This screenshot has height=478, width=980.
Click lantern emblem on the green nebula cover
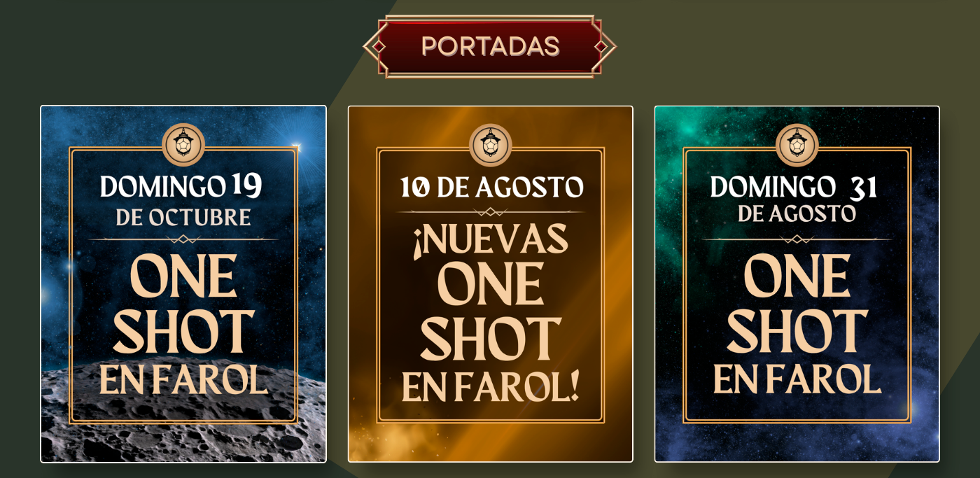[797, 145]
